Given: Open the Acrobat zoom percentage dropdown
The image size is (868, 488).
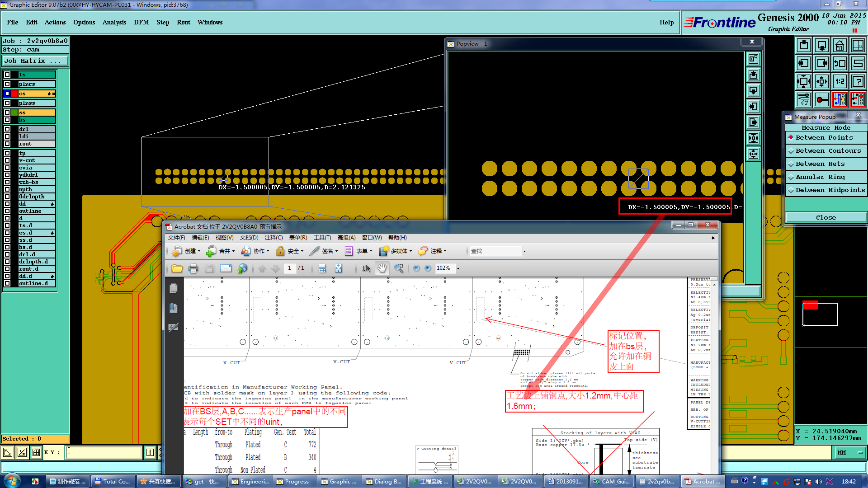Looking at the screenshot, I should point(458,268).
